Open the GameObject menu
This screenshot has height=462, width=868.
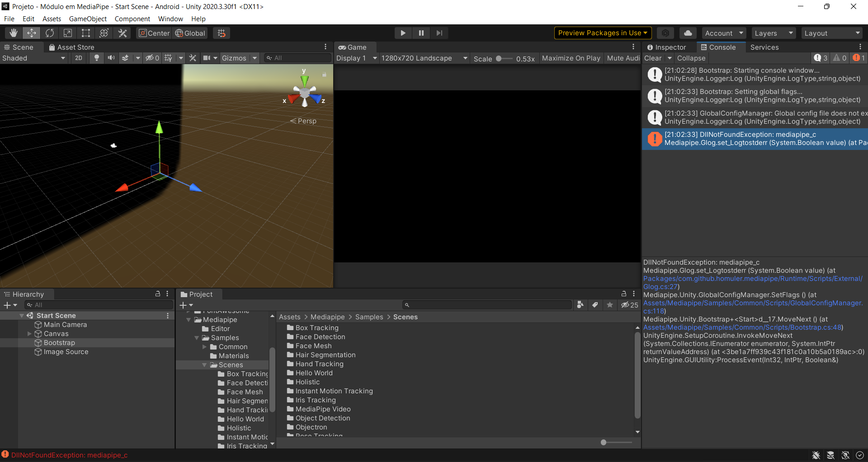tap(88, 19)
